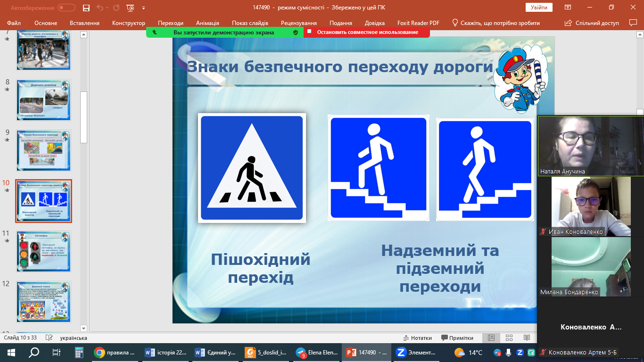Click the 'Пішохідний перехід' caption text
Screen dimensions: 644x362
click(x=260, y=268)
